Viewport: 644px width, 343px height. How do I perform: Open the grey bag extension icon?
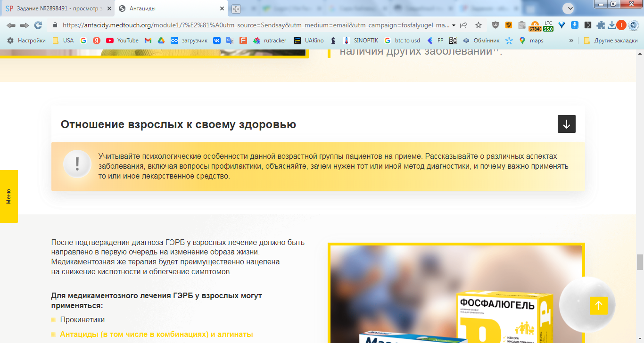(522, 25)
